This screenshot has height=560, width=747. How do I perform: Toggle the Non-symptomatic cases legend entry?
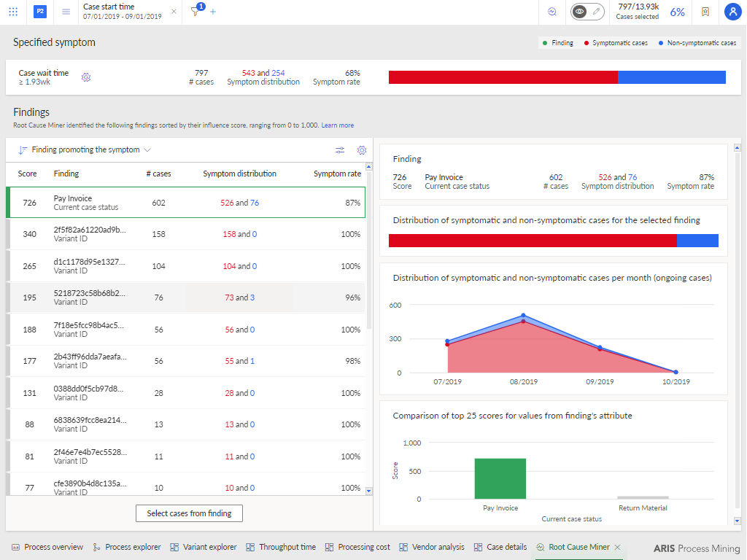coord(697,43)
